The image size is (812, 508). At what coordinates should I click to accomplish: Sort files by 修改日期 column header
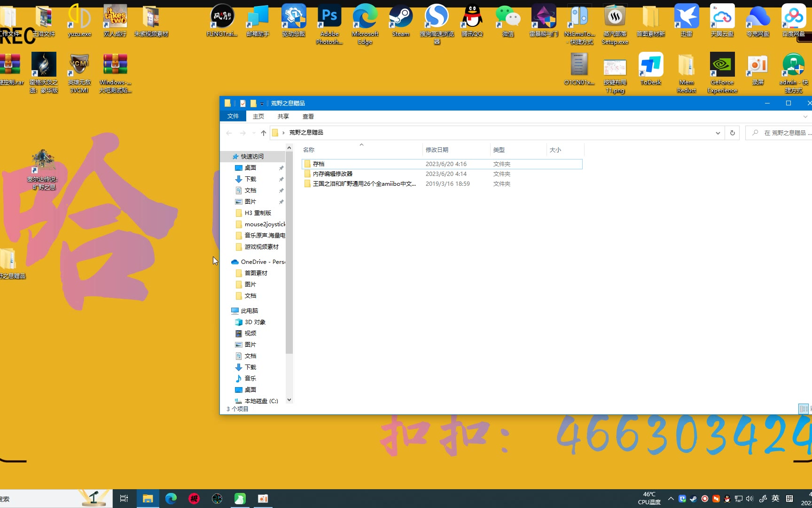437,150
